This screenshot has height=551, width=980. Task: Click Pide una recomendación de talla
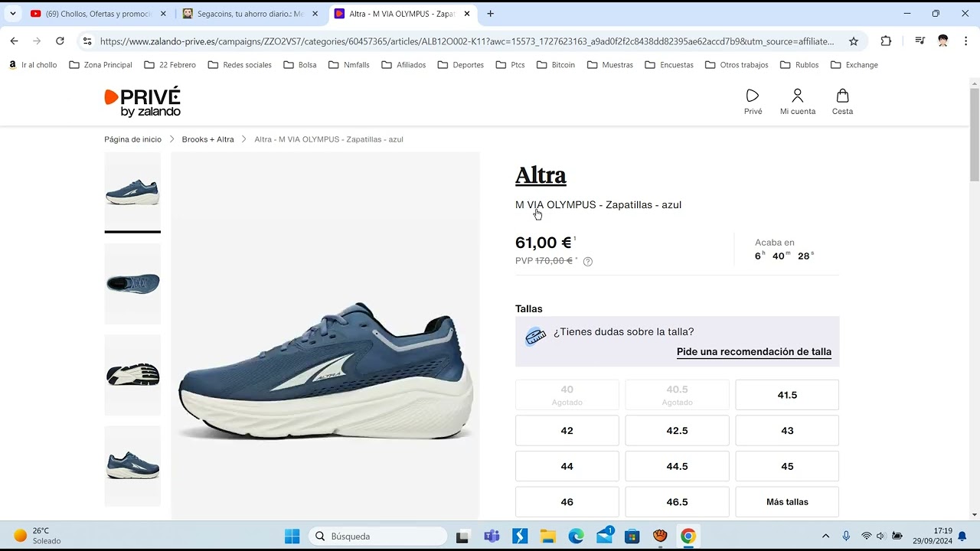(x=754, y=352)
